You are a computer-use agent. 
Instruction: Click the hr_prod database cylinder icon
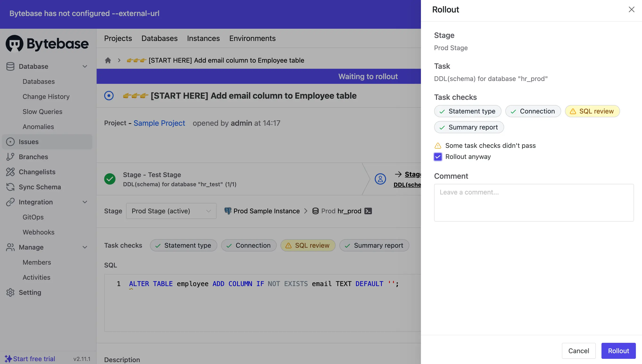(316, 211)
